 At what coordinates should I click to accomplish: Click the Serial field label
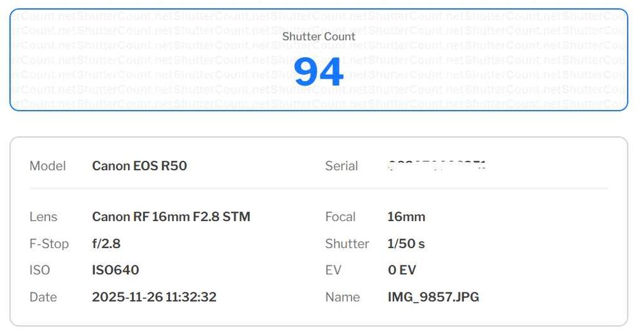click(341, 166)
